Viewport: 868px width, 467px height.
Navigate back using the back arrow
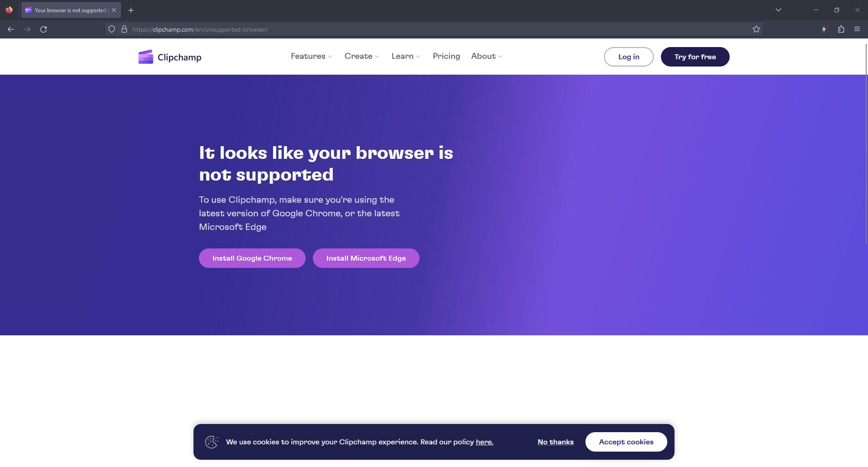click(x=11, y=29)
